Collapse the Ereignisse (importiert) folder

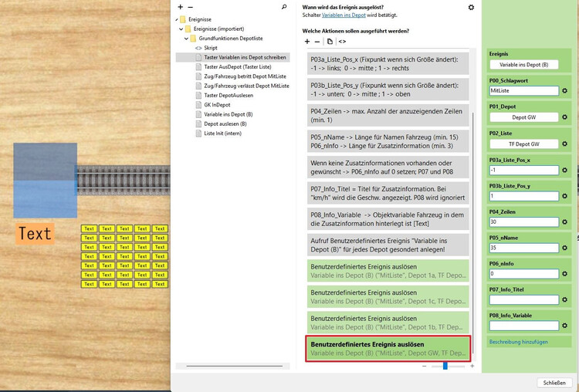pyautogui.click(x=181, y=29)
